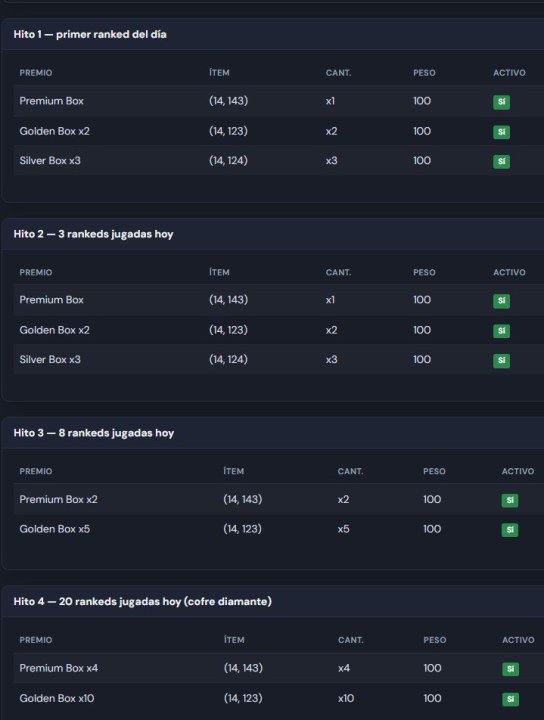Select the Hito 1 — primer ranked del día header
Image resolution: width=544 pixels, height=720 pixels.
[x=90, y=34]
